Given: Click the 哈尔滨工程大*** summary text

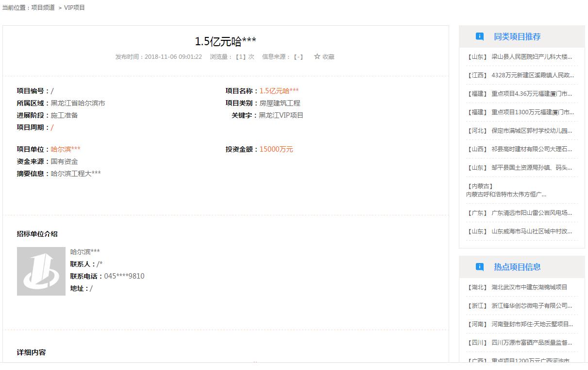Looking at the screenshot, I should (76, 173).
